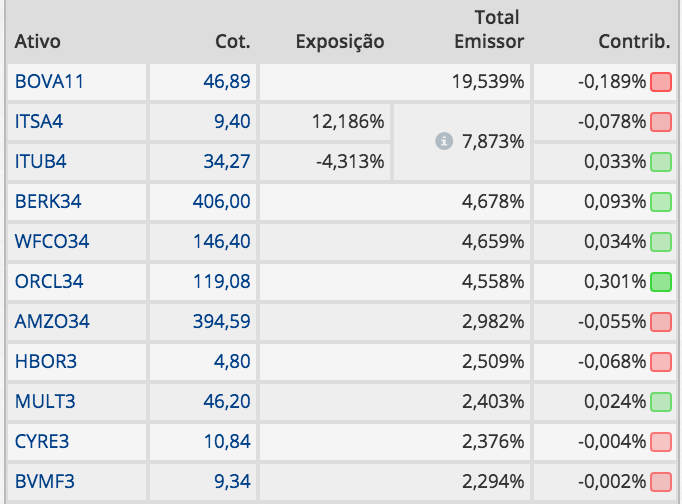Open the BOVA11 asset link
This screenshot has width=682, height=504.
[49, 82]
